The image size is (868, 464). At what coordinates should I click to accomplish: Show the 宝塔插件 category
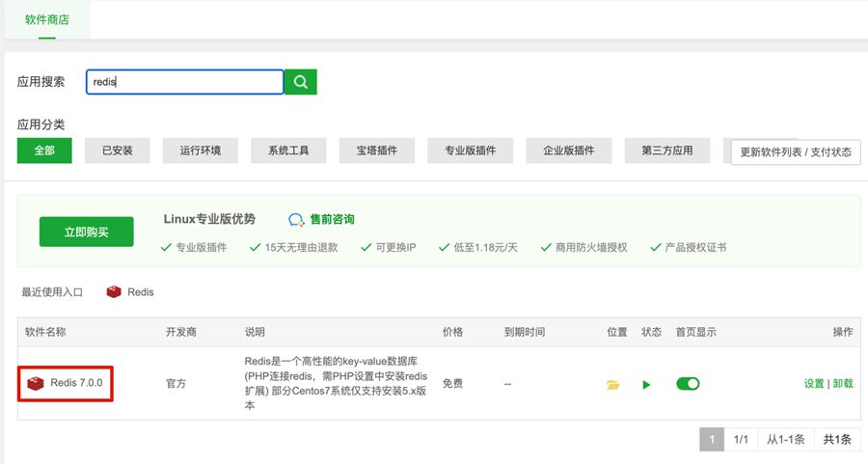point(377,150)
